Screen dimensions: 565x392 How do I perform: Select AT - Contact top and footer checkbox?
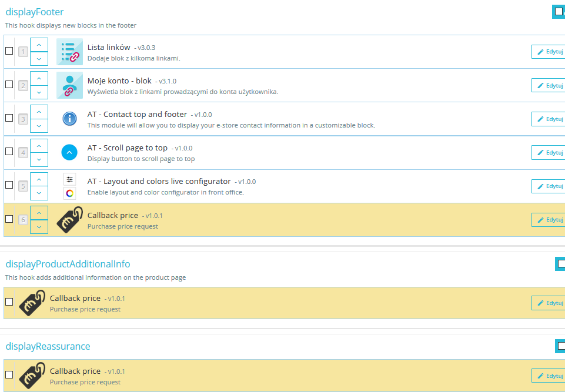9,118
